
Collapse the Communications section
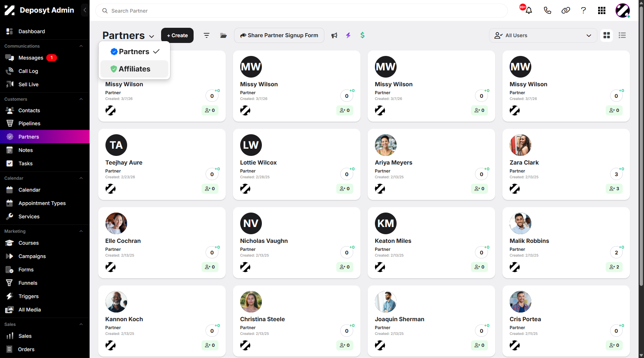(x=81, y=46)
